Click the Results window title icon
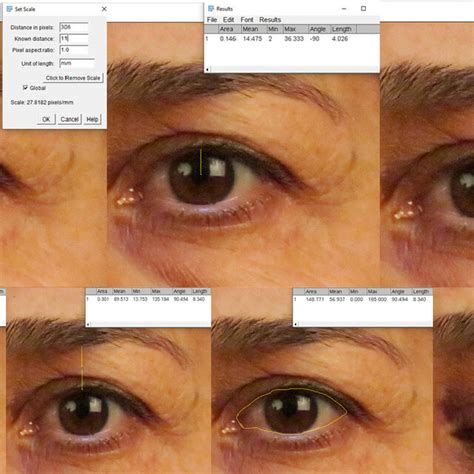 pyautogui.click(x=211, y=9)
